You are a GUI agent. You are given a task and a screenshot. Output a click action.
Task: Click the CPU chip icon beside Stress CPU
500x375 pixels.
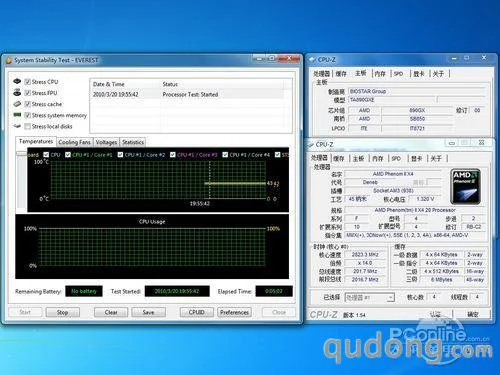click(17, 81)
